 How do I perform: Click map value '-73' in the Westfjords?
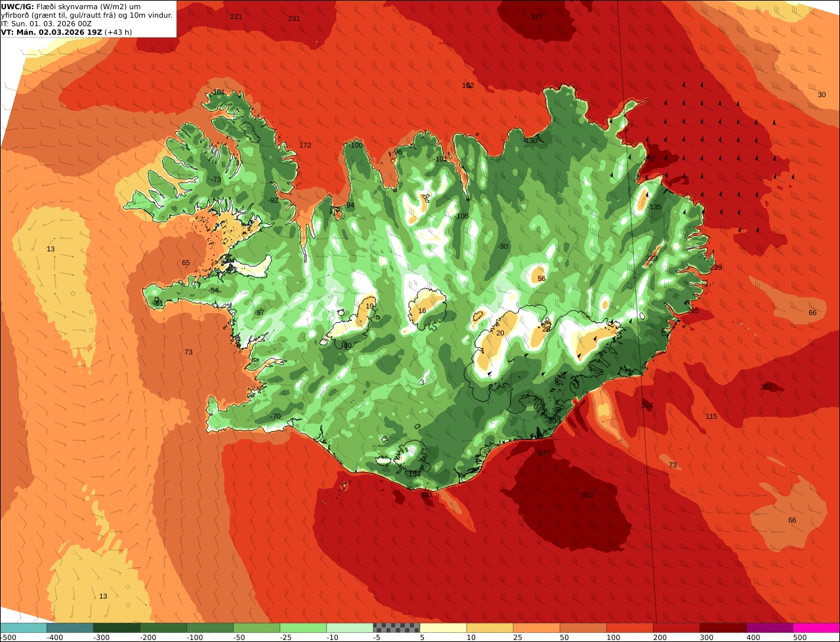point(216,179)
